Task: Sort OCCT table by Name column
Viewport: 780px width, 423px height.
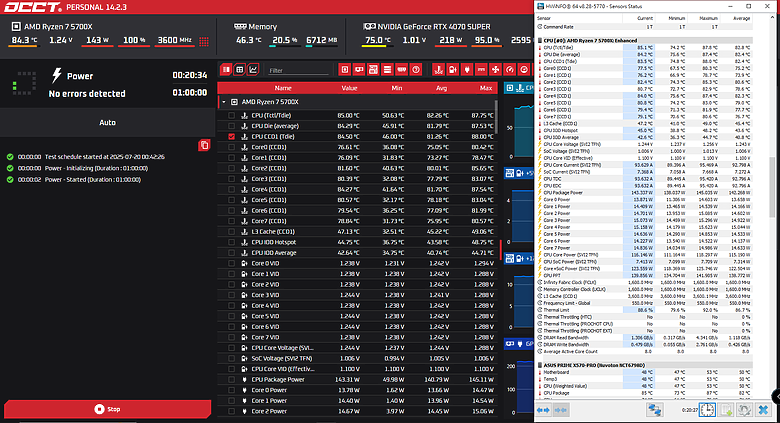Action: pos(283,88)
